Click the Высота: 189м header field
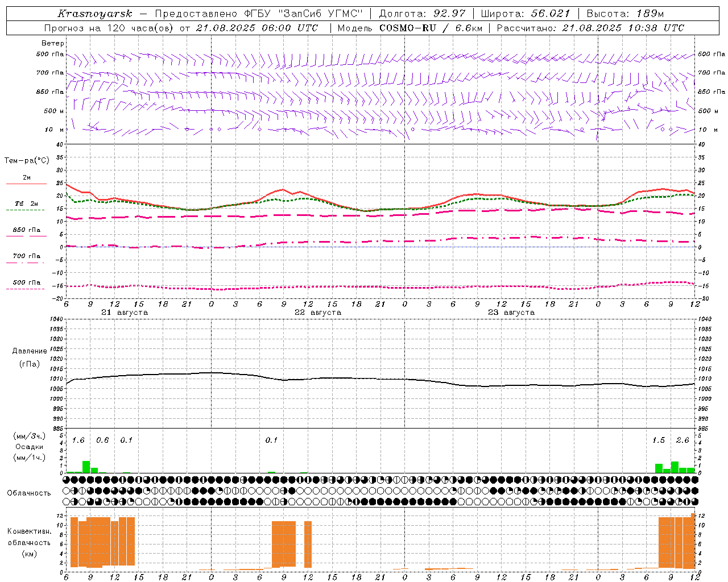 (625, 14)
